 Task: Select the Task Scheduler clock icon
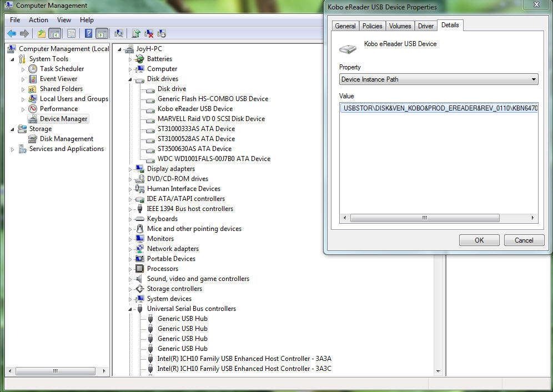[x=33, y=69]
